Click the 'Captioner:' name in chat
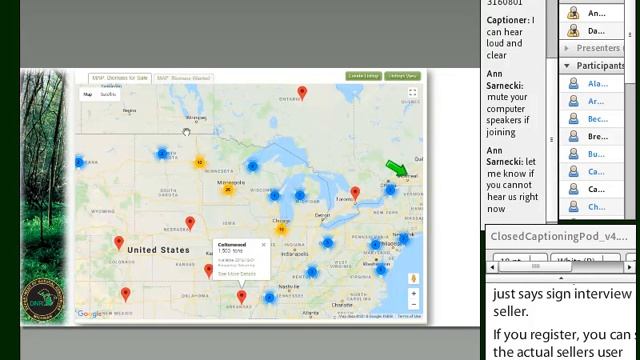 [x=508, y=20]
